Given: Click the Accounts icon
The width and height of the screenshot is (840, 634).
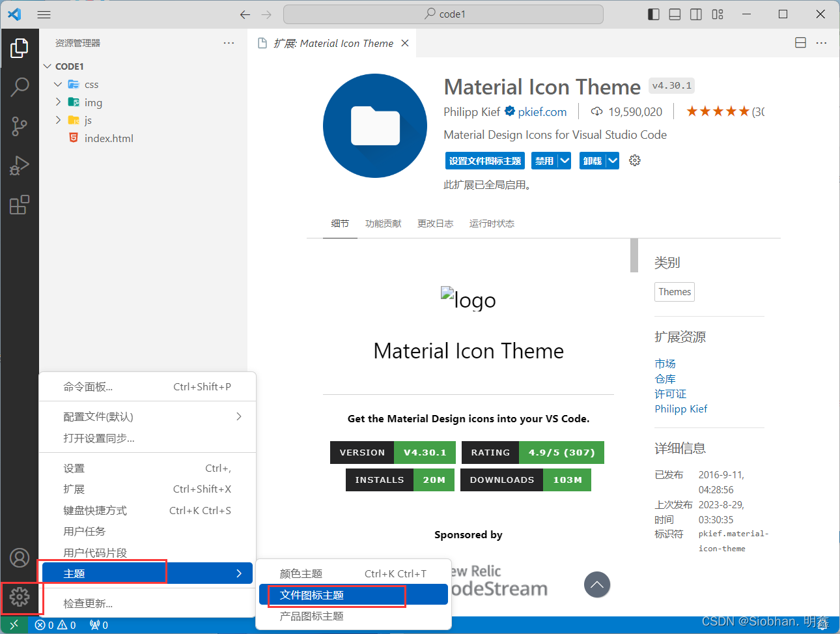Looking at the screenshot, I should coord(20,558).
